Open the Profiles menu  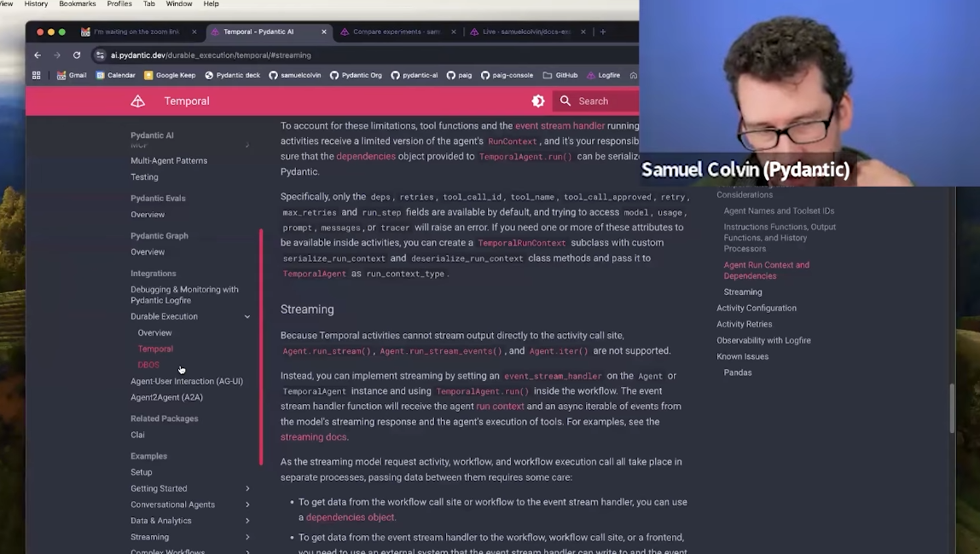point(119,3)
